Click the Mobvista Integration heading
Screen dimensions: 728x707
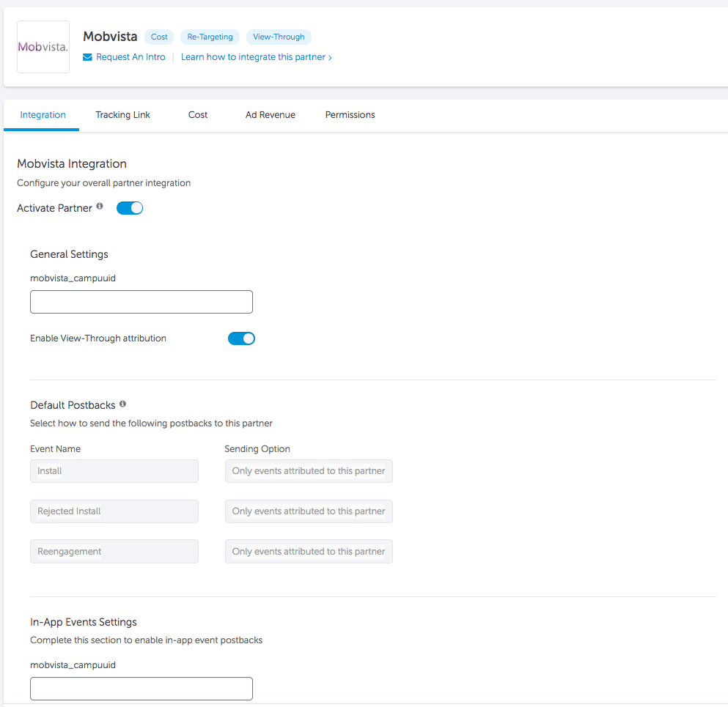[x=72, y=164]
